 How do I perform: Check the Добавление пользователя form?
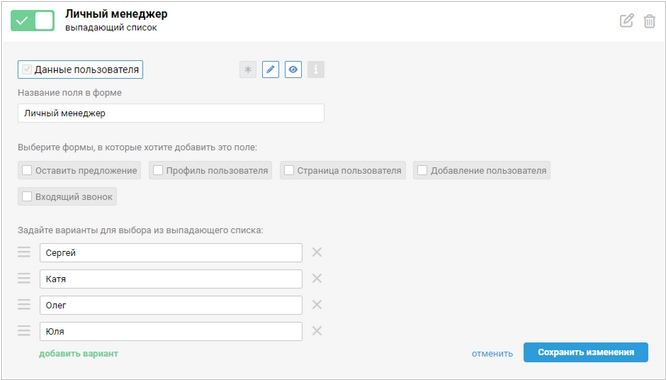click(482, 170)
